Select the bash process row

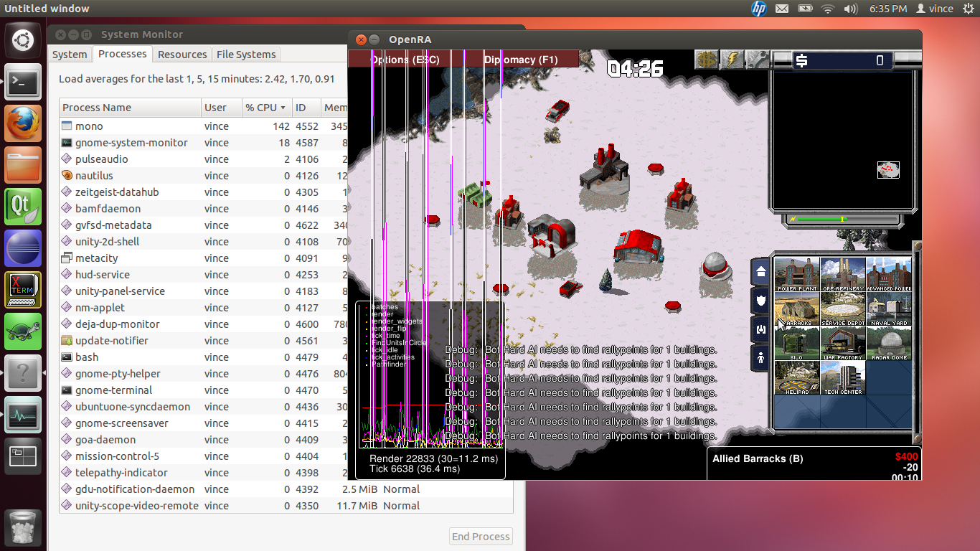tap(203, 357)
